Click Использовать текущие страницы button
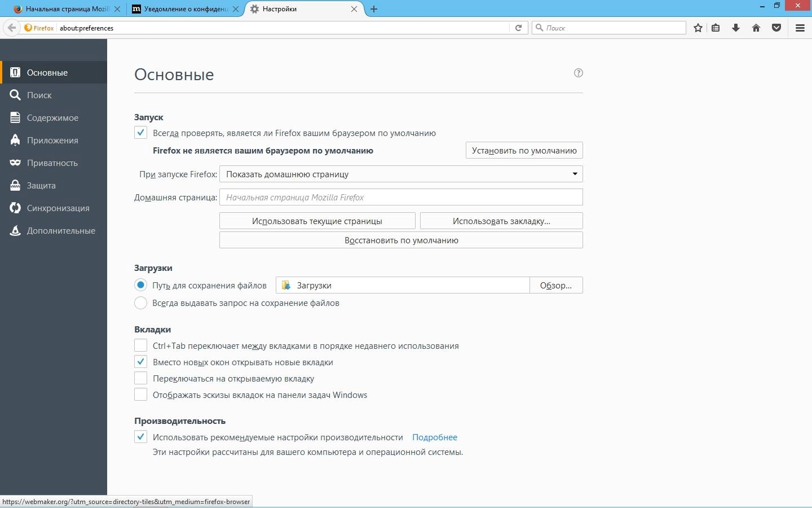Image resolution: width=812 pixels, height=508 pixels. tap(317, 221)
